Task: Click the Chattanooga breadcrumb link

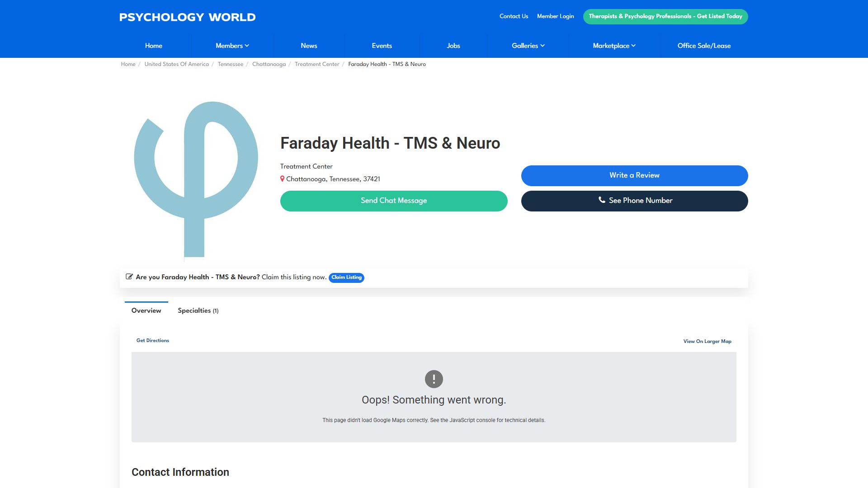Action: (x=269, y=64)
